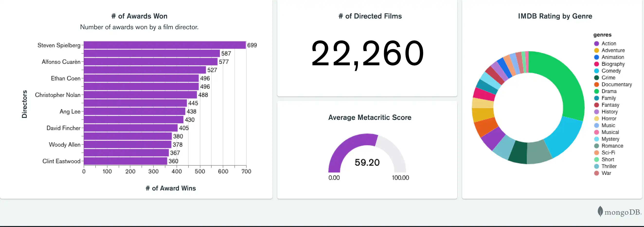The width and height of the screenshot is (644, 227).
Task: Toggle the Animation genre in the legend
Action: 597,57
